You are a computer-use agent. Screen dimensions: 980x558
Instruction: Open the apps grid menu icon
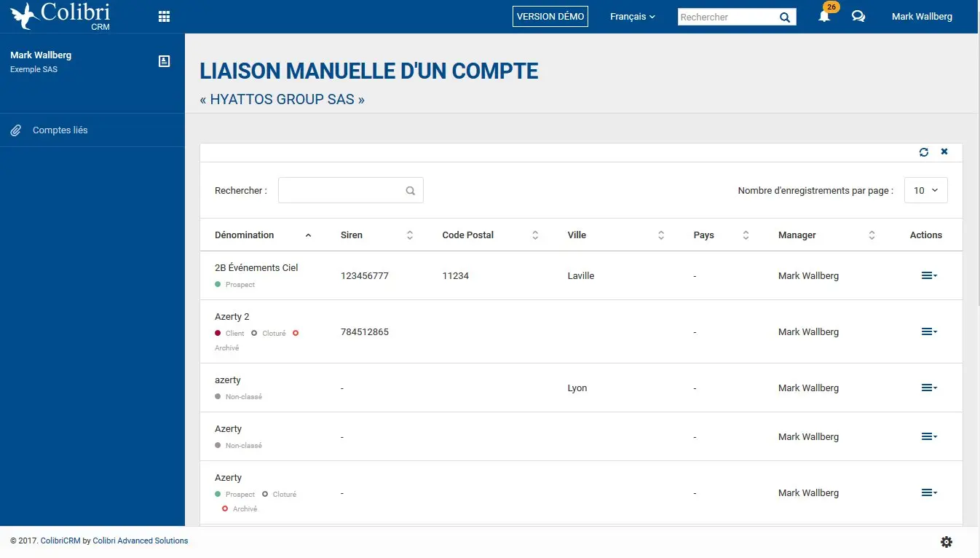[164, 17]
